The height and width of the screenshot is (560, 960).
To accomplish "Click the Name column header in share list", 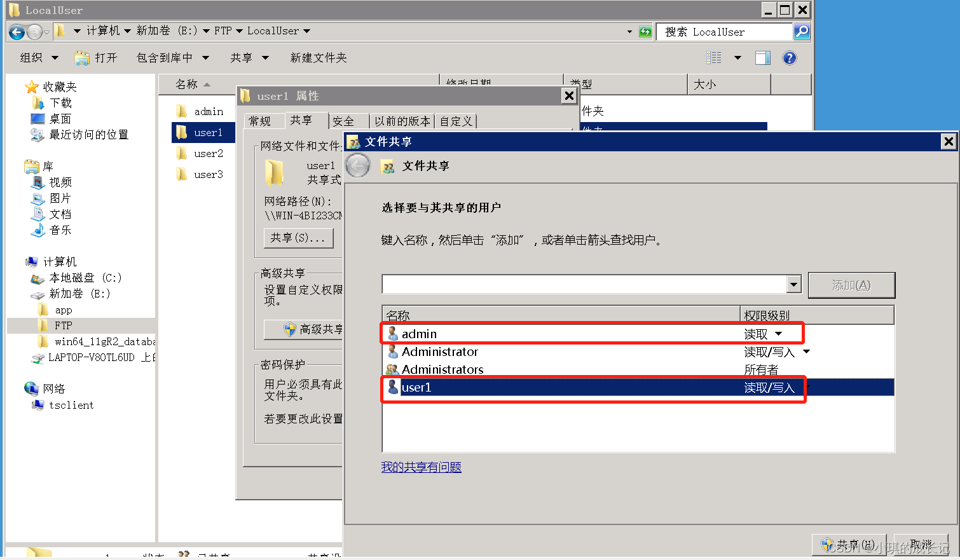I will [561, 315].
